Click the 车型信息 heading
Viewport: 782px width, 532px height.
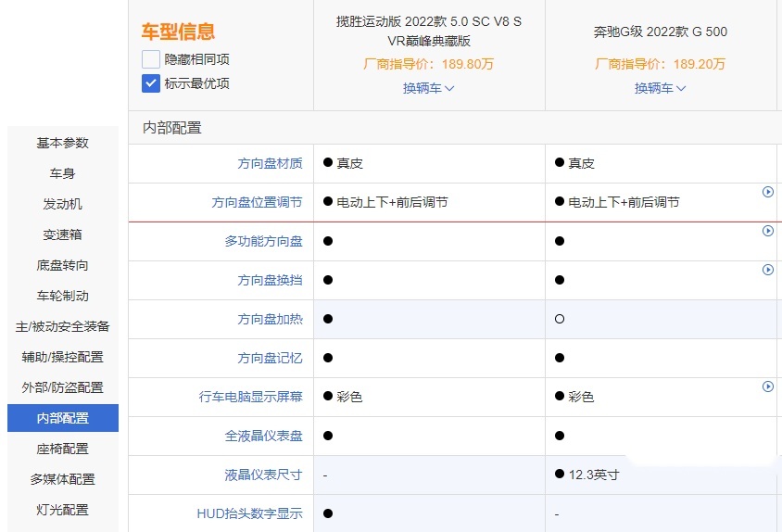178,32
